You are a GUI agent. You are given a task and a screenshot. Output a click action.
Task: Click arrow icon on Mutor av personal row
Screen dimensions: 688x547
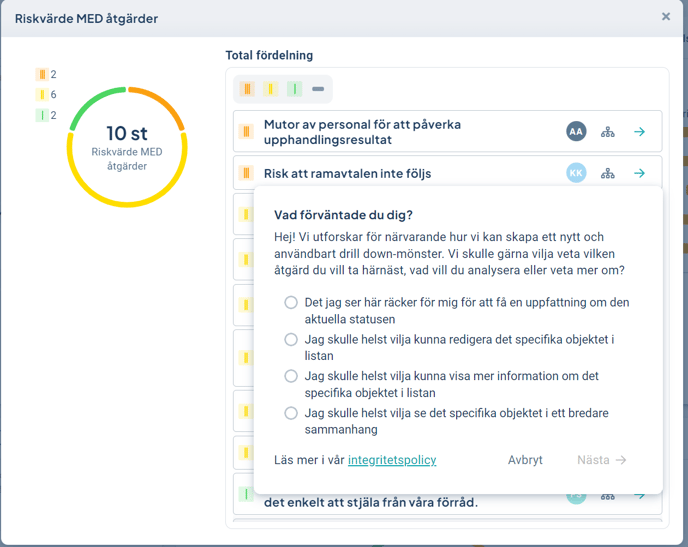point(639,132)
